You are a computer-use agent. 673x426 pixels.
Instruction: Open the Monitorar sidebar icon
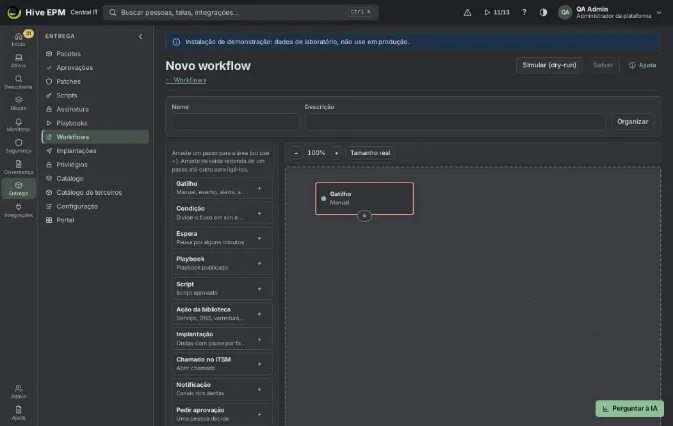pos(18,124)
